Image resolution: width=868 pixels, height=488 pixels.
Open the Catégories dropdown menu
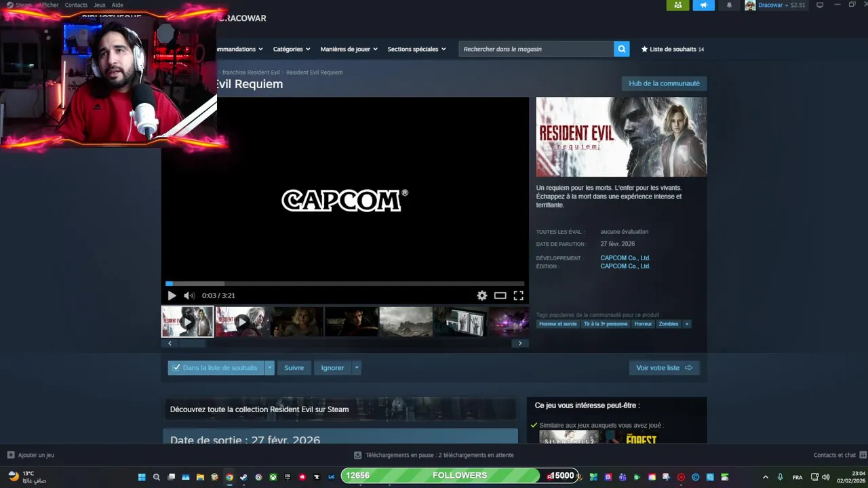(292, 49)
